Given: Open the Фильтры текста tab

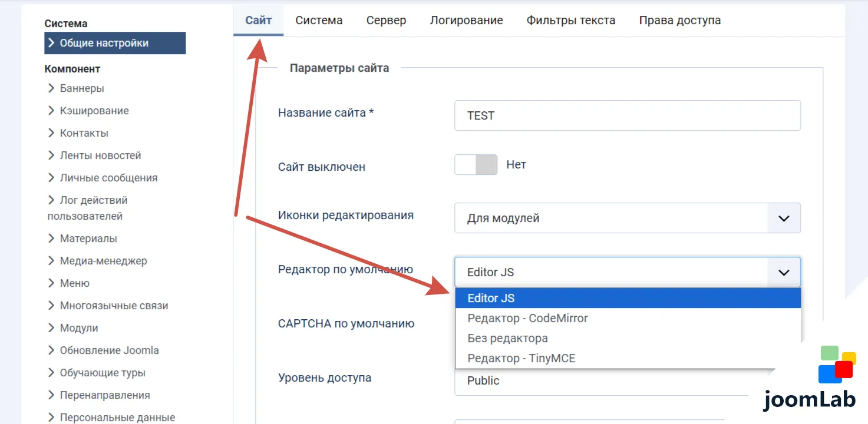Looking at the screenshot, I should point(571,20).
